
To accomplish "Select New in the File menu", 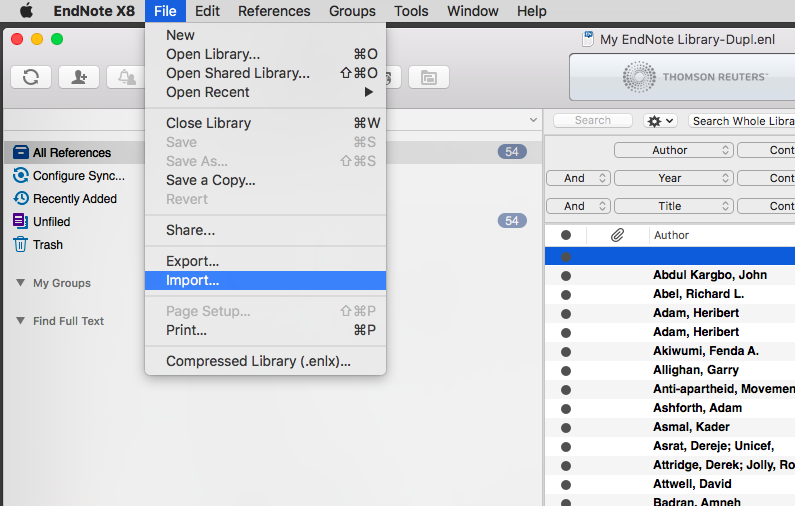I will pyautogui.click(x=265, y=35).
